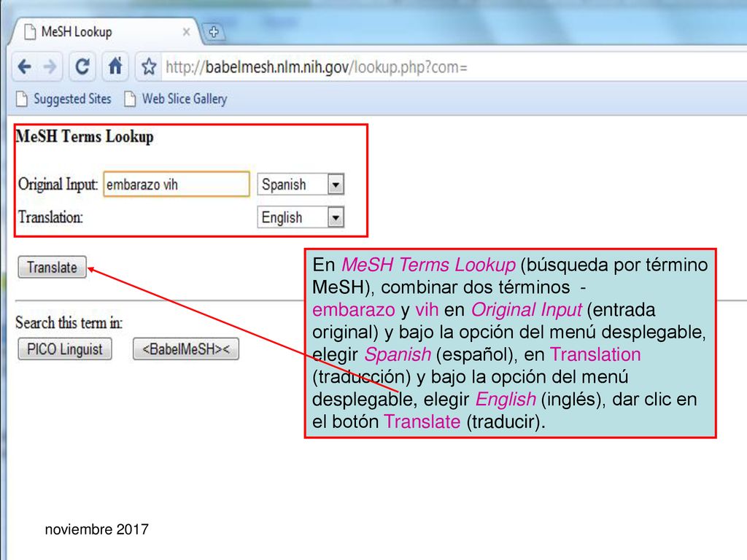747x560 pixels.
Task: Click the MeSH Terms Lookup heading
Action: (85, 136)
